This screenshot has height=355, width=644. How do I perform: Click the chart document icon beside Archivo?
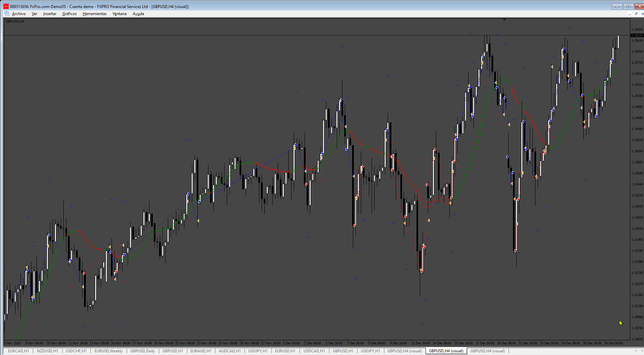pos(7,14)
